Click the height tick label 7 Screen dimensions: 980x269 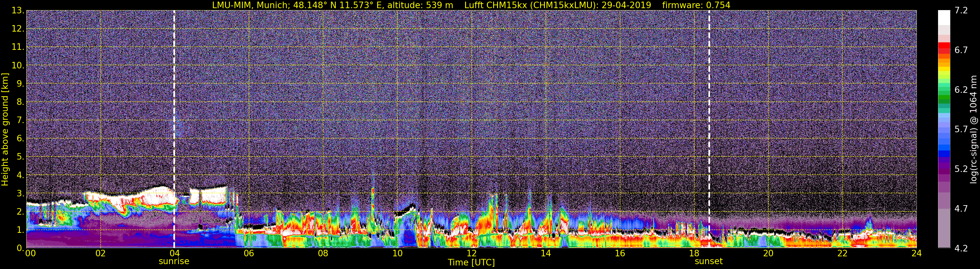[x=20, y=120]
